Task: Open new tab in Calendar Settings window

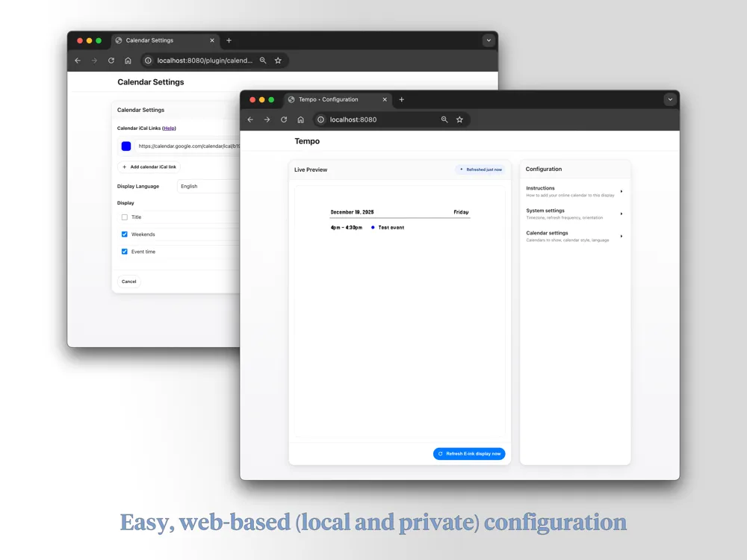Action: (229, 40)
